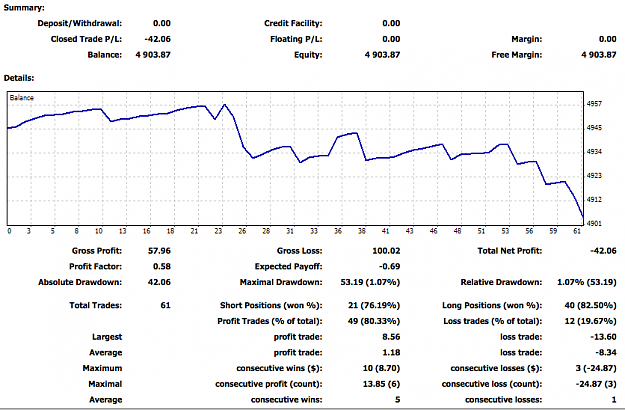The height and width of the screenshot is (410, 625).
Task: Click trade number 53 on chart axis
Action: (505, 231)
